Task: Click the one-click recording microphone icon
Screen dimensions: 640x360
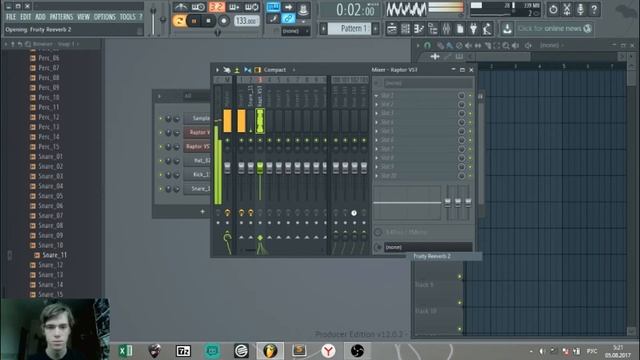Action: pyautogui.click(x=580, y=9)
